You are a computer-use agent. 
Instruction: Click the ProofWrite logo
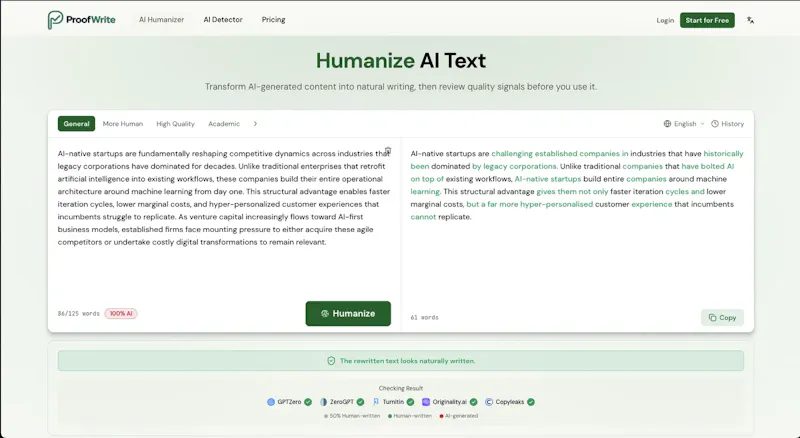(x=82, y=20)
